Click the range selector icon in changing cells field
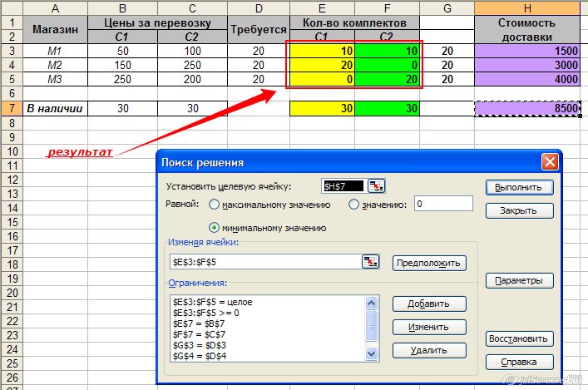The width and height of the screenshot is (588, 390). pyautogui.click(x=370, y=262)
